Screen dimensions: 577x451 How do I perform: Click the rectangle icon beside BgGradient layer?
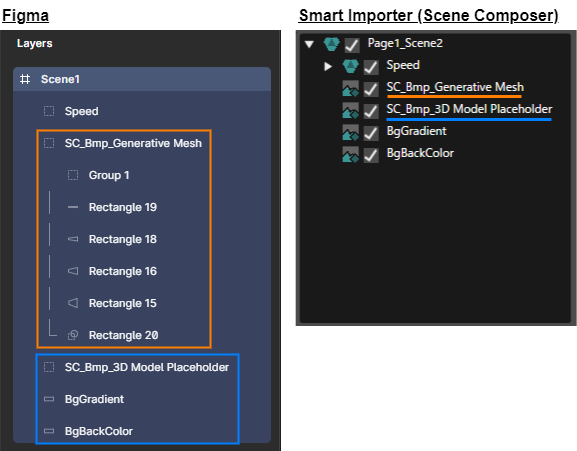[x=49, y=399]
